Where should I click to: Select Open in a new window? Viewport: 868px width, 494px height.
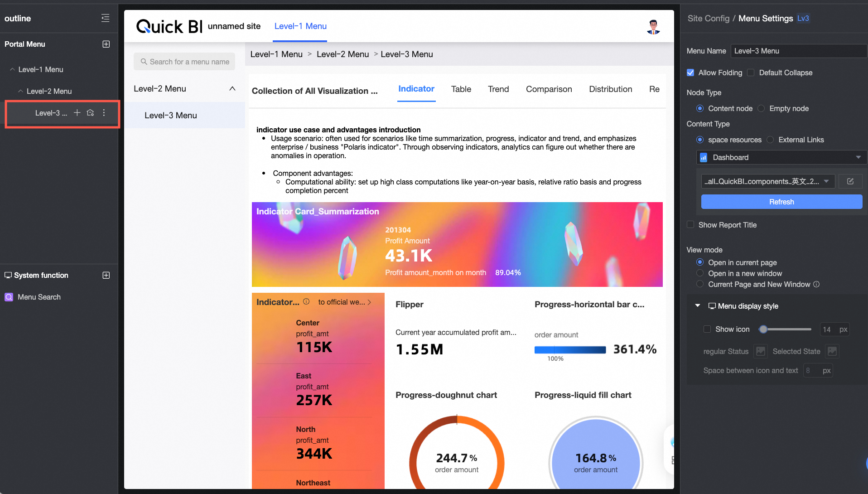click(x=700, y=273)
